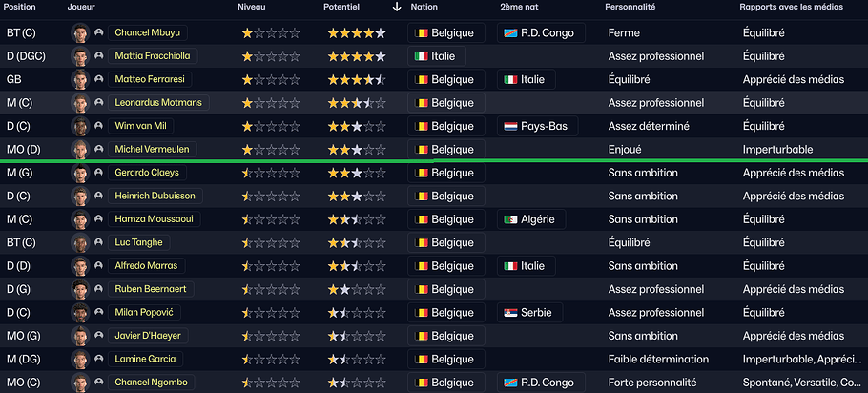Sort by the Personnalité column header

click(630, 7)
